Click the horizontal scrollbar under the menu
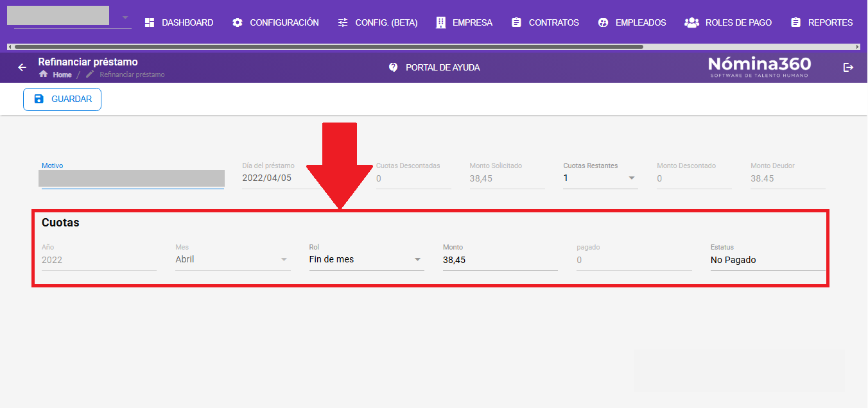The image size is (868, 408). [329, 47]
